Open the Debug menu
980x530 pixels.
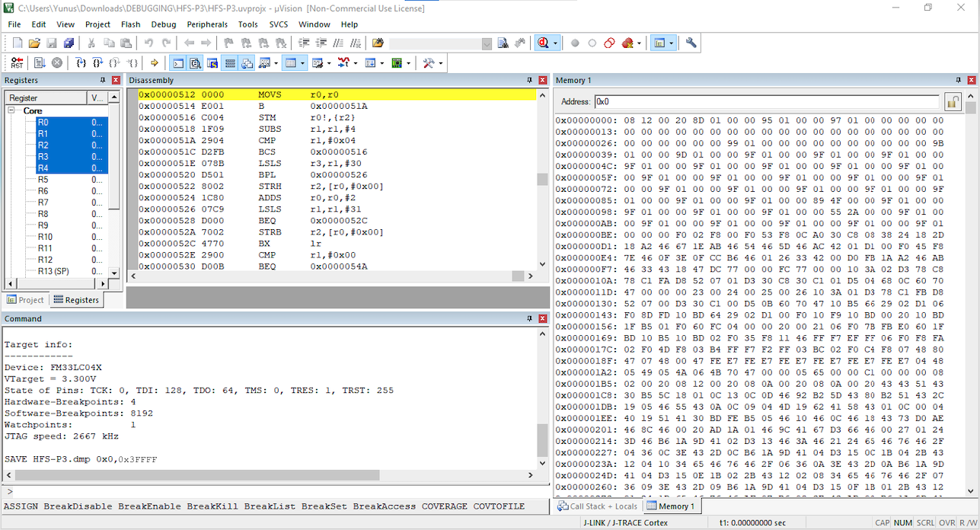[164, 24]
